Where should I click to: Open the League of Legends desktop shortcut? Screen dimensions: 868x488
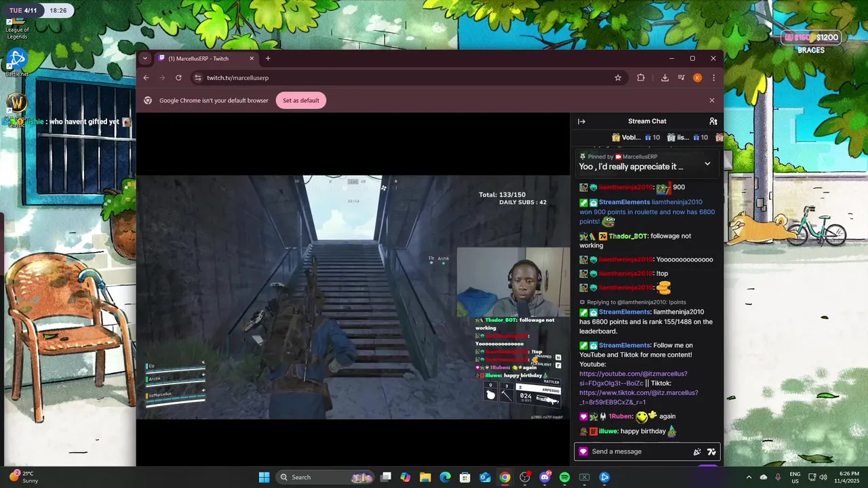point(17,28)
